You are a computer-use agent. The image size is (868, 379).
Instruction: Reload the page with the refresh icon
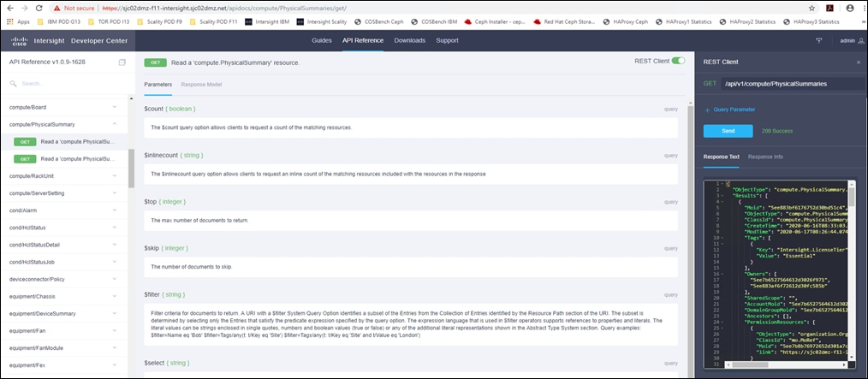point(39,9)
